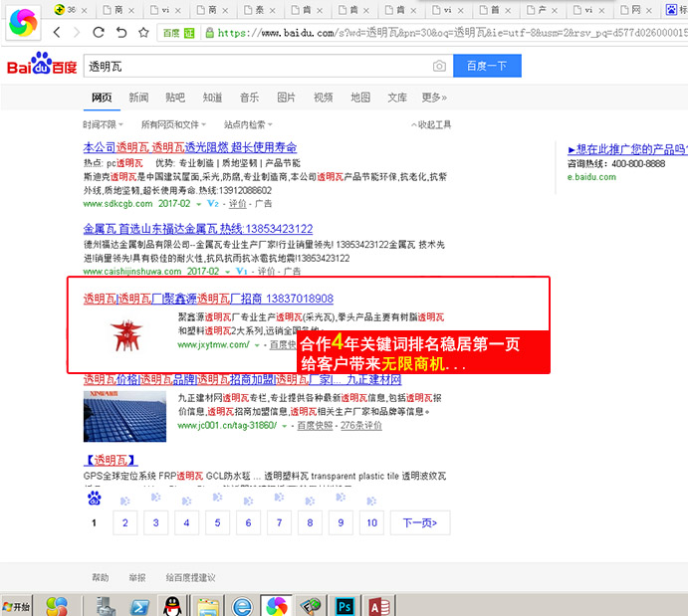Open result 本公司透明瓦 透明瓦透光阻燃

point(190,147)
